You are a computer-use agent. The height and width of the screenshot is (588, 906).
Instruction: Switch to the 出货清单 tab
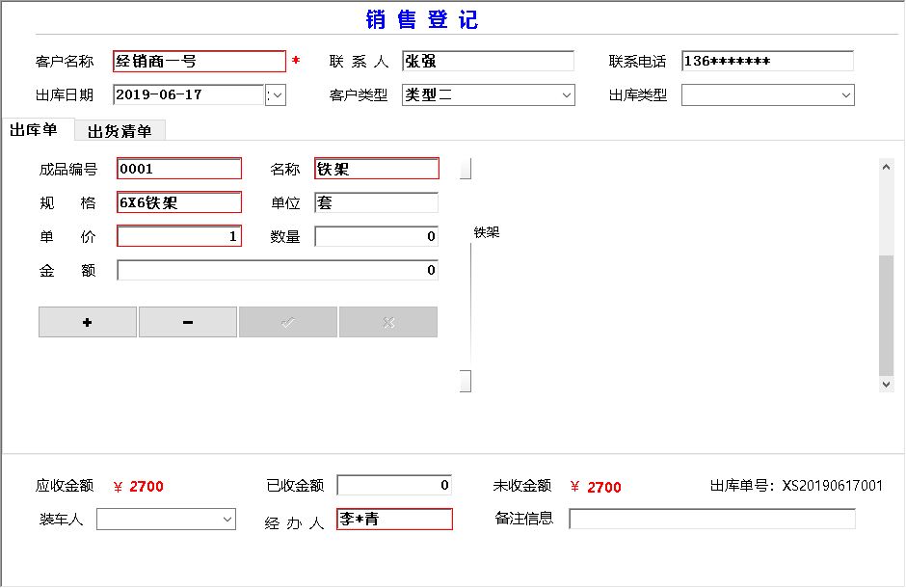[x=120, y=131]
